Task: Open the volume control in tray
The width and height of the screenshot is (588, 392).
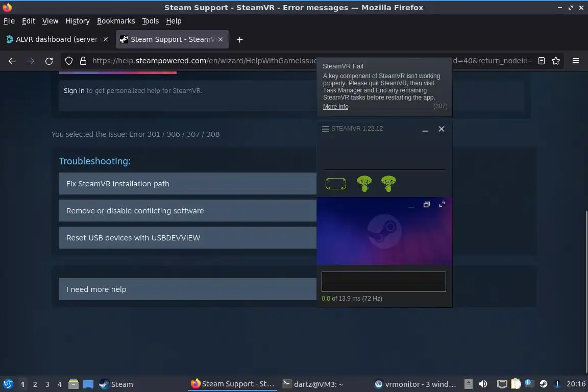Action: 483,384
